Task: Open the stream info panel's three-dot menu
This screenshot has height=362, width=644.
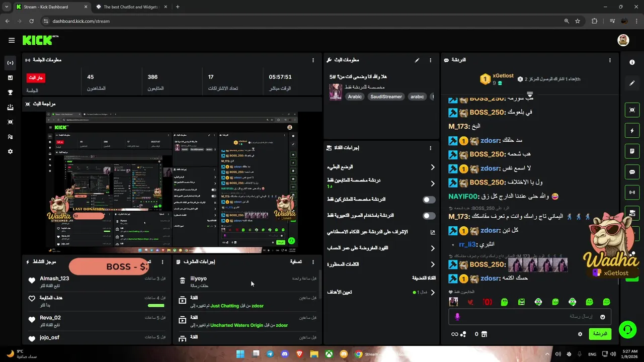Action: point(430,60)
